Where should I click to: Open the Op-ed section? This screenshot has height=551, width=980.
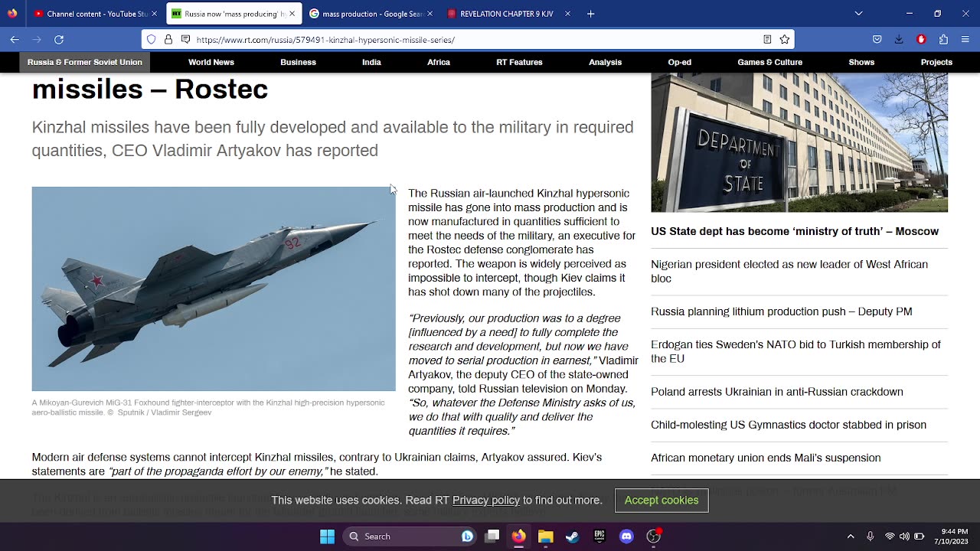[x=679, y=62]
